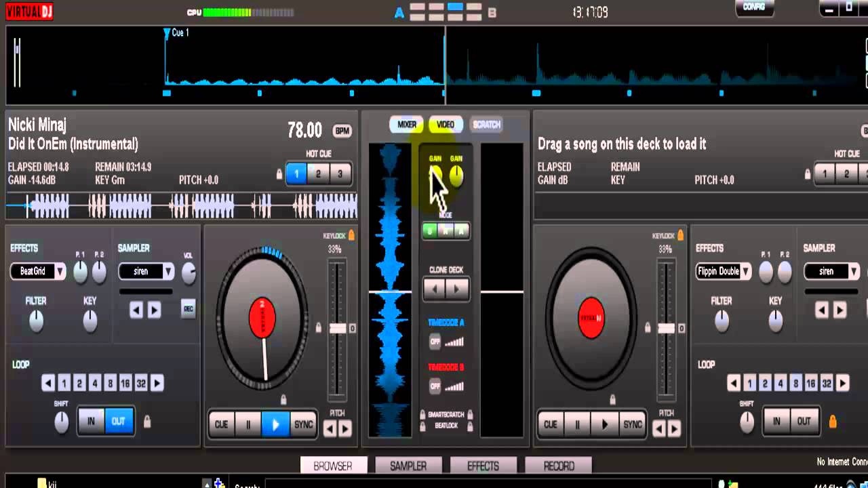Toggle right deck KEYLOCK padlock
This screenshot has height=488, width=868.
(x=681, y=236)
